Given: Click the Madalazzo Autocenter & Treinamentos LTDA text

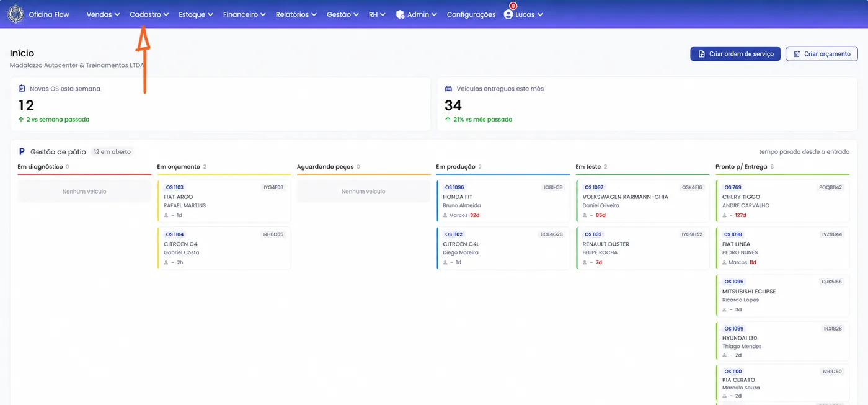Looking at the screenshot, I should click(77, 65).
